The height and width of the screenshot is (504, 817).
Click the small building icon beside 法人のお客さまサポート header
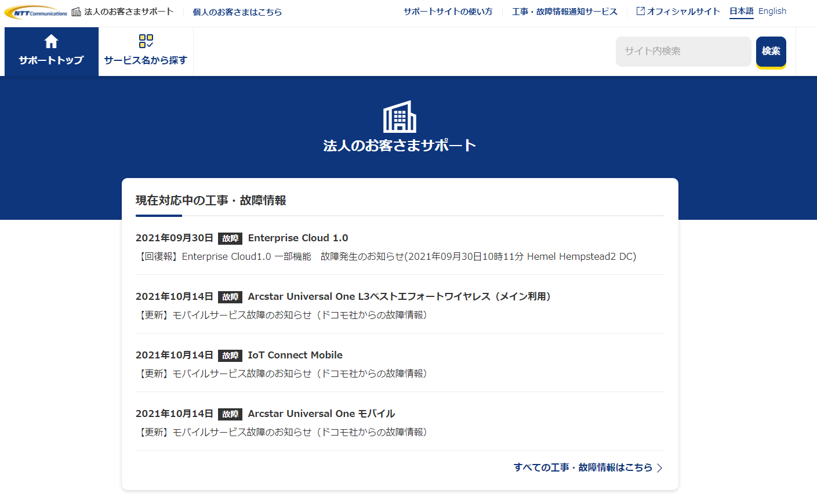76,12
